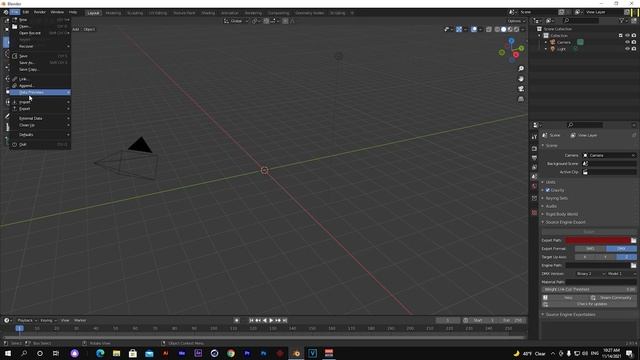Expand the Import submenu
This screenshot has width=640, height=360.
[40, 102]
